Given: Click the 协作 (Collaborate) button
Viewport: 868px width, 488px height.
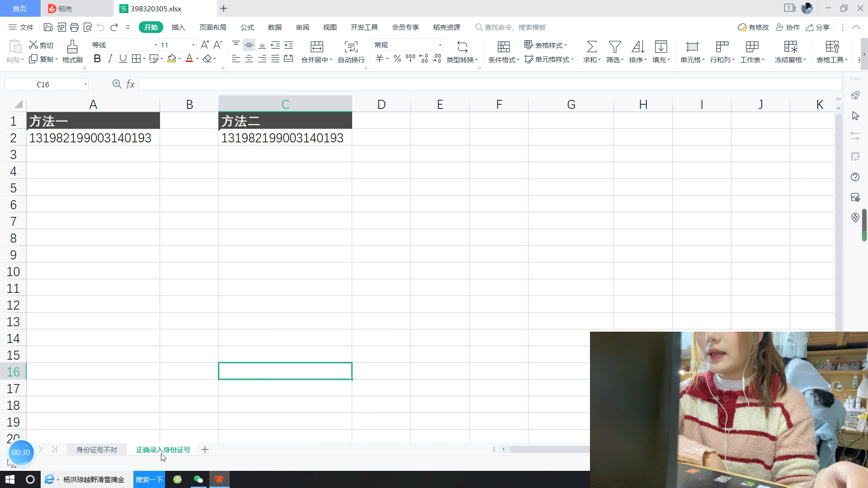Looking at the screenshot, I should tap(788, 28).
